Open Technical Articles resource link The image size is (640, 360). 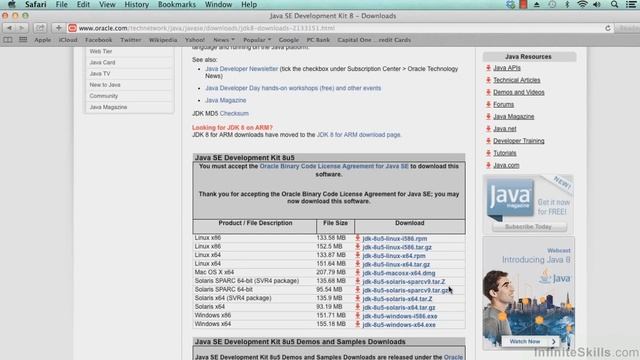click(x=516, y=80)
